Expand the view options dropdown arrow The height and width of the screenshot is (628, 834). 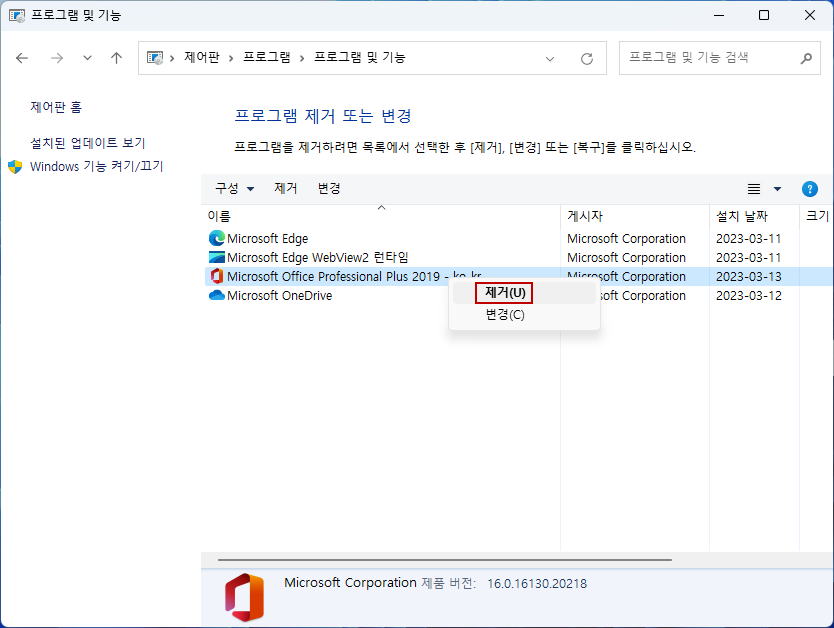coord(777,189)
